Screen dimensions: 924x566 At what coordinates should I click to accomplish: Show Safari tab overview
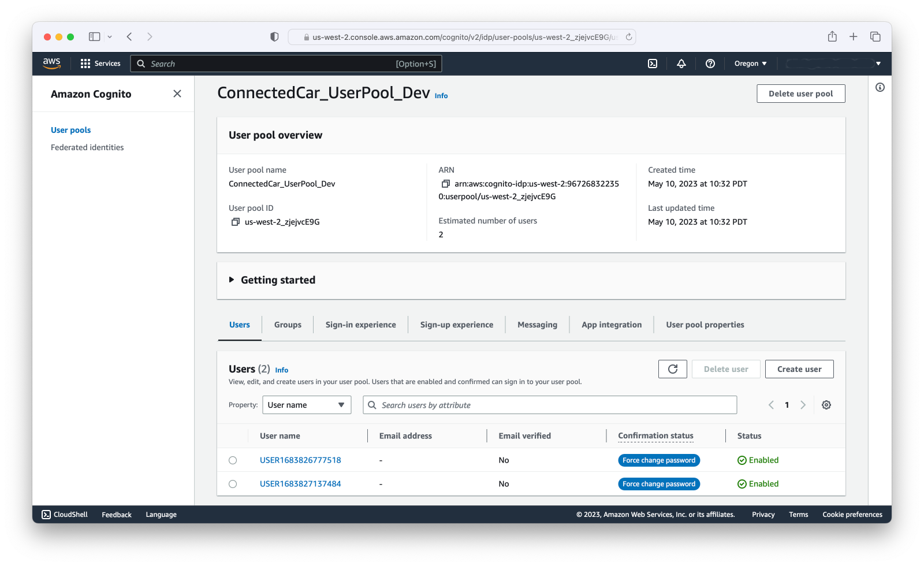[x=875, y=36]
